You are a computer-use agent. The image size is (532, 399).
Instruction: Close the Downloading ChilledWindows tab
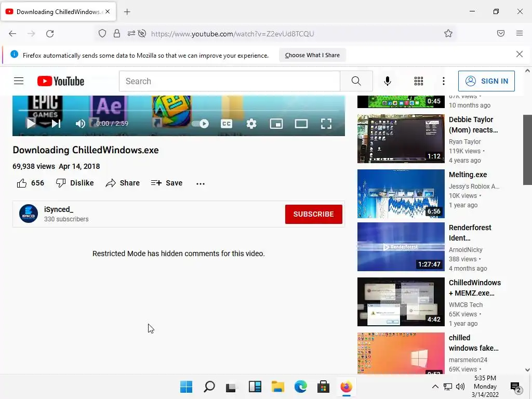[x=108, y=11]
